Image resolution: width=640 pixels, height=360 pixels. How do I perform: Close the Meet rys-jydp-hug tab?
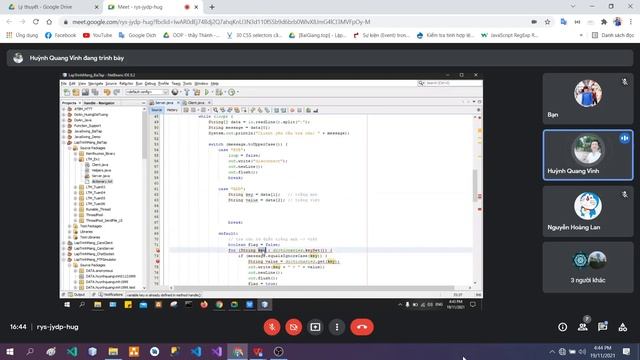click(x=196, y=7)
